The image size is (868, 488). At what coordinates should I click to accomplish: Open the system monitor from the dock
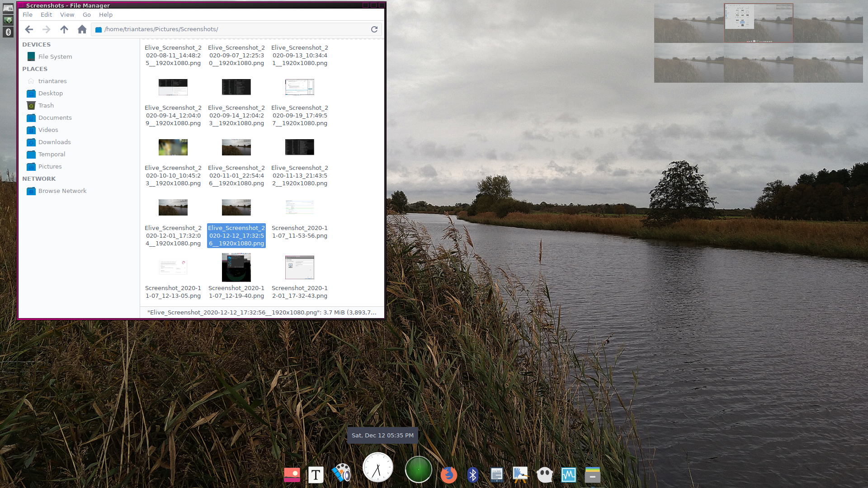click(x=568, y=475)
